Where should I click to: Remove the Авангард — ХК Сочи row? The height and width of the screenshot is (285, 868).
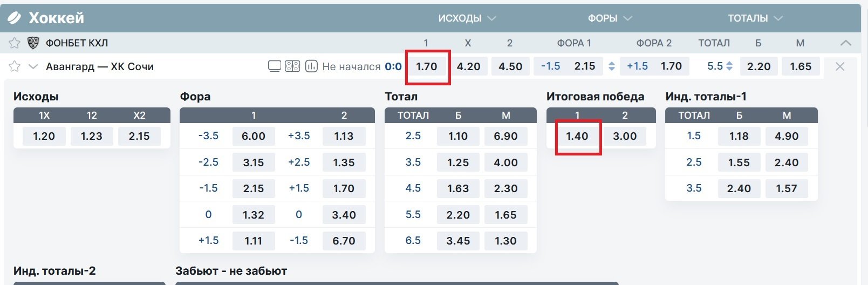point(840,66)
